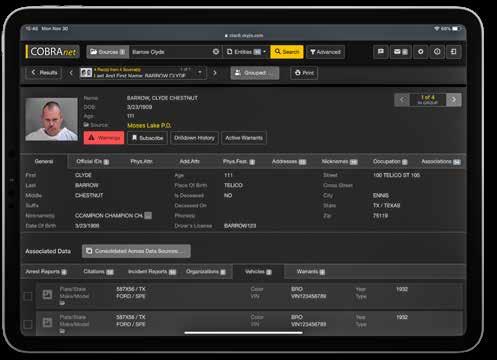Click the more nicknames ellipsis badge
The height and width of the screenshot is (360, 497).
pos(148,216)
